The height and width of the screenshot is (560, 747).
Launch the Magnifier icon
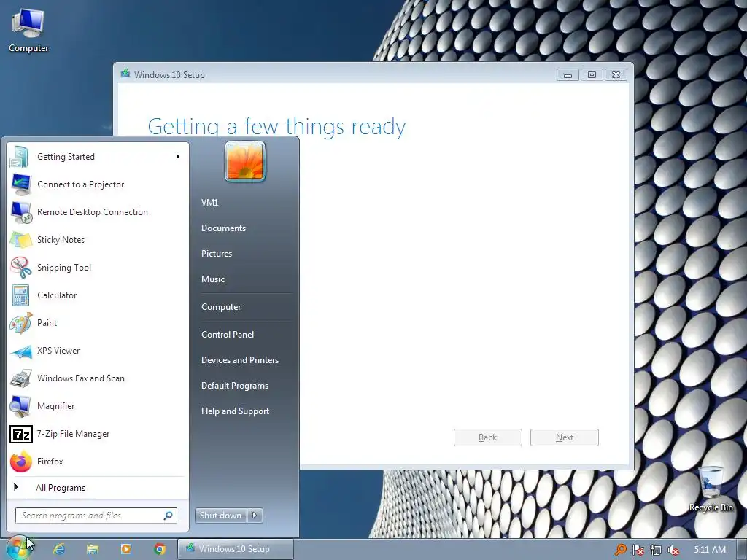coord(21,406)
